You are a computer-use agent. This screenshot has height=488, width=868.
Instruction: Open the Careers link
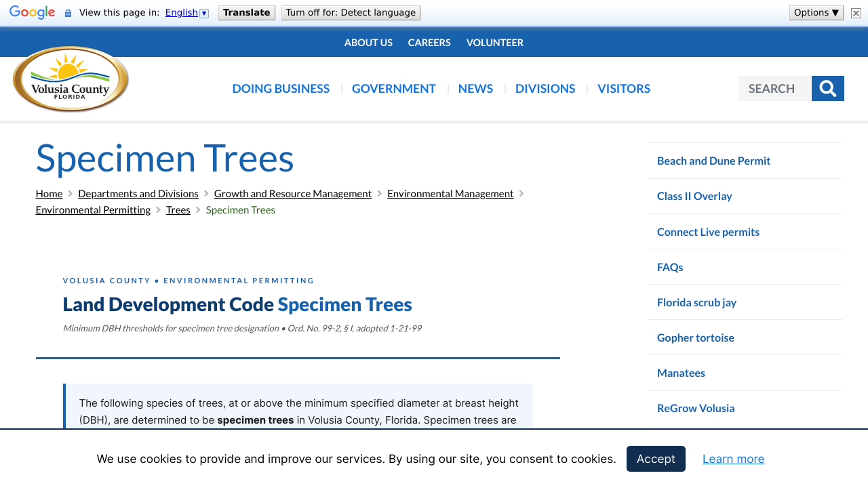coord(429,42)
